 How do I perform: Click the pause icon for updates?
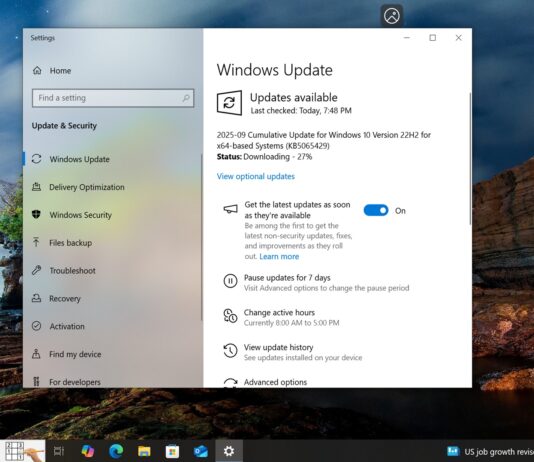click(x=230, y=281)
